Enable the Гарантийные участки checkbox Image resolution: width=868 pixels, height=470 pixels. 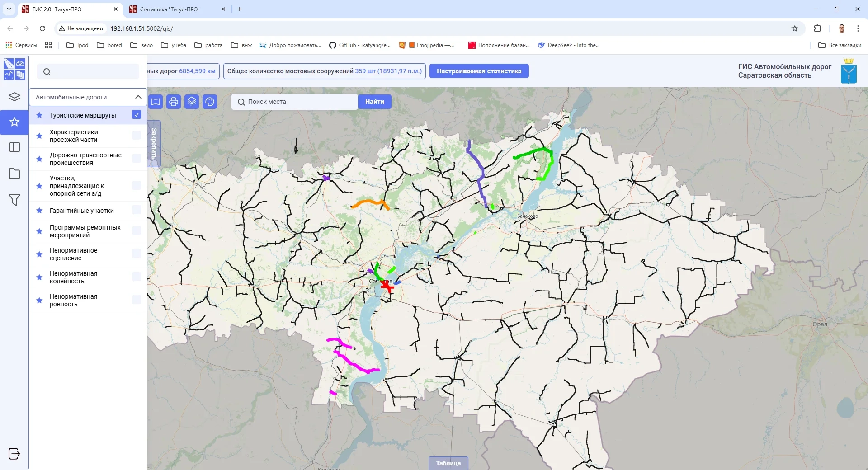click(x=137, y=210)
